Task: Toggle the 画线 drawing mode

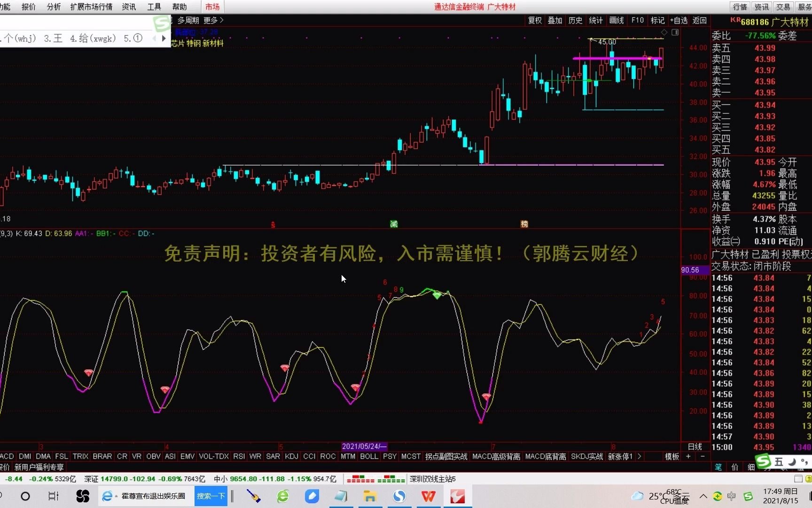Action: 617,20
